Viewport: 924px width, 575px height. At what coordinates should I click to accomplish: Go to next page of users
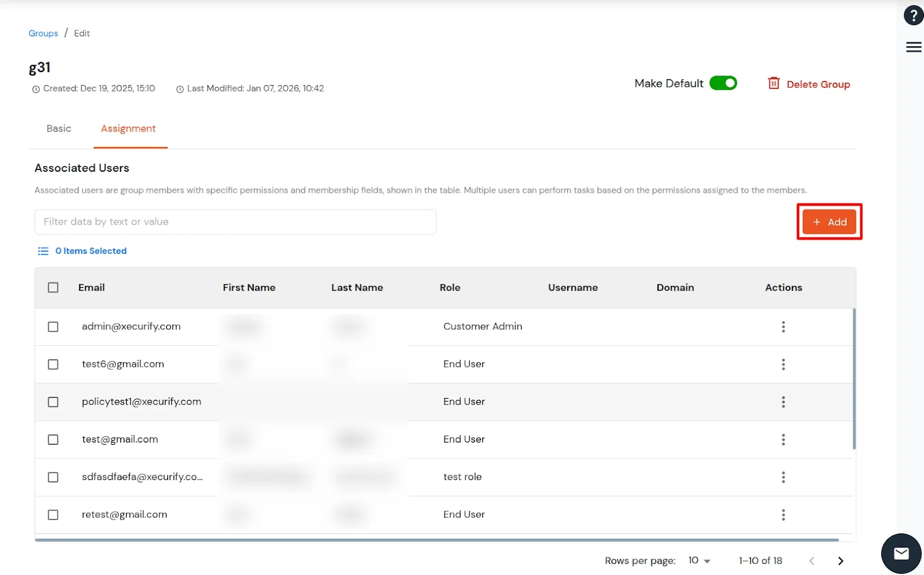point(840,561)
